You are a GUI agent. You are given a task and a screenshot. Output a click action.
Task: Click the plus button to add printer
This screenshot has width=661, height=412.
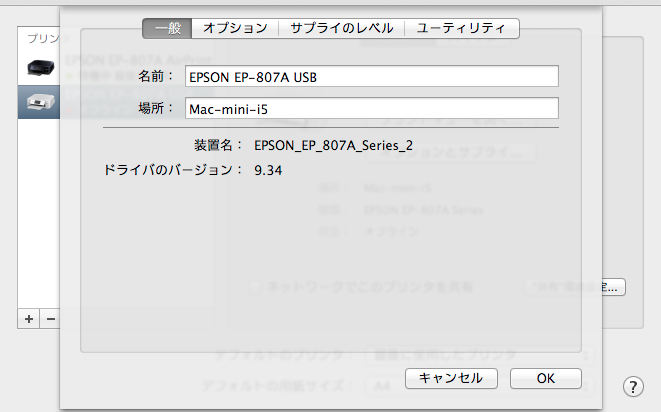(29, 319)
